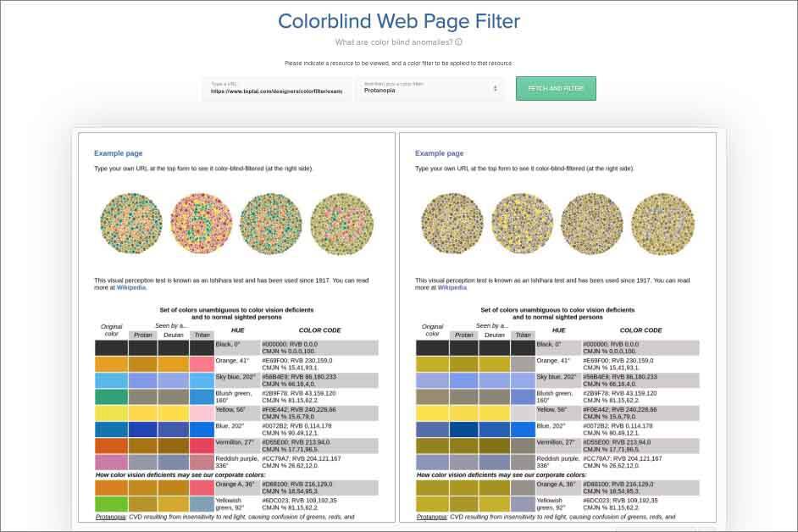The image size is (798, 532).
Task: Select the original Reddish purple swatch in the unfiltered preview
Action: click(111, 462)
